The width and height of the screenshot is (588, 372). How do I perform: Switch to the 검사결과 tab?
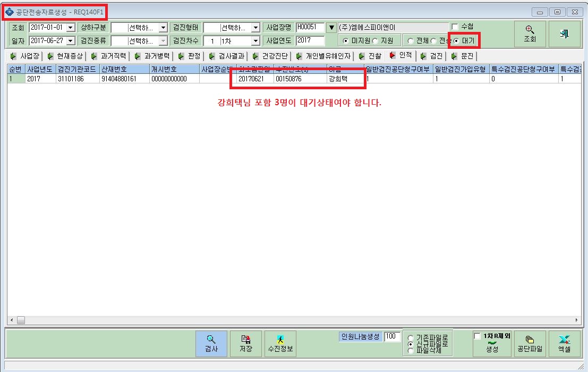click(227, 56)
